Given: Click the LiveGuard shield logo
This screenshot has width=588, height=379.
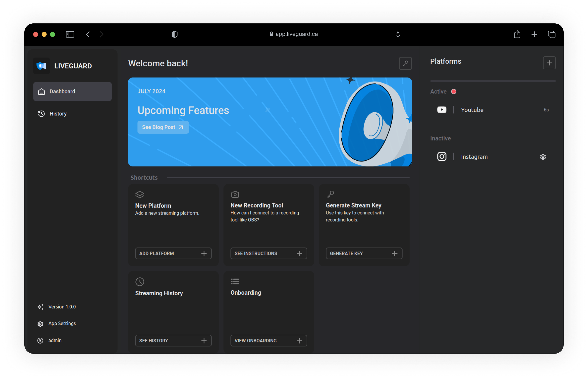Looking at the screenshot, I should 41,66.
